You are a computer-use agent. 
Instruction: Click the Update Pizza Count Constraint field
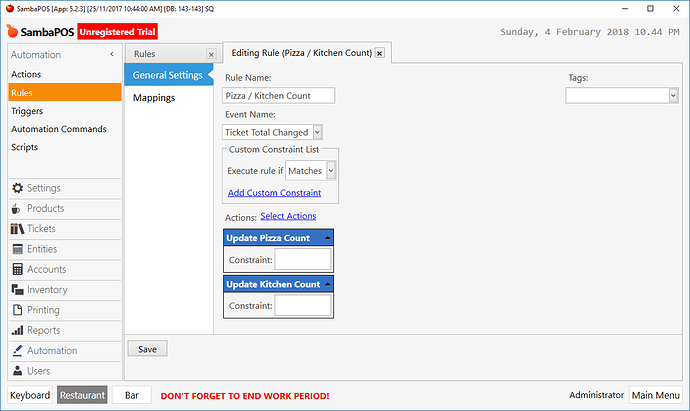pyautogui.click(x=303, y=259)
